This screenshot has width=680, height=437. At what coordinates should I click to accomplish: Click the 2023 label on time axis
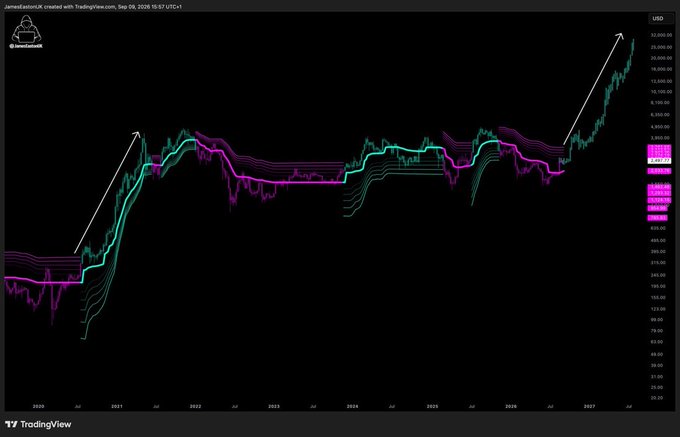[x=274, y=407]
